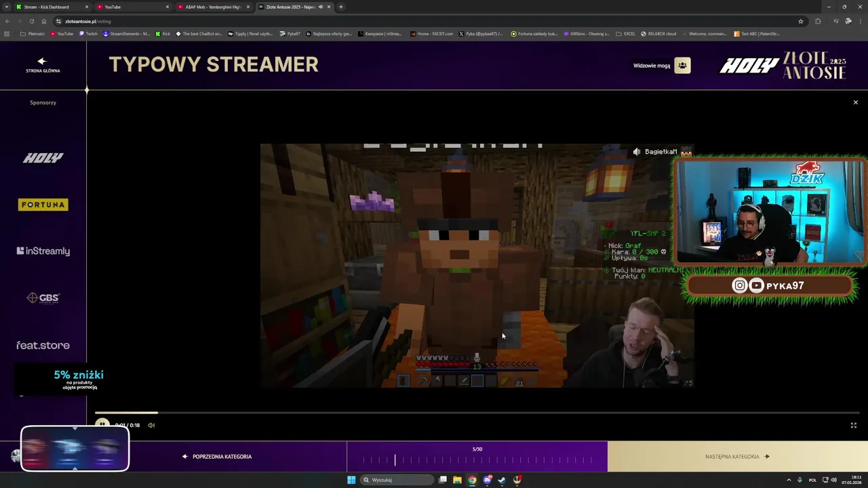Open the Home - FACEIT.com bookmark
The width and height of the screenshot is (868, 488).
[432, 33]
